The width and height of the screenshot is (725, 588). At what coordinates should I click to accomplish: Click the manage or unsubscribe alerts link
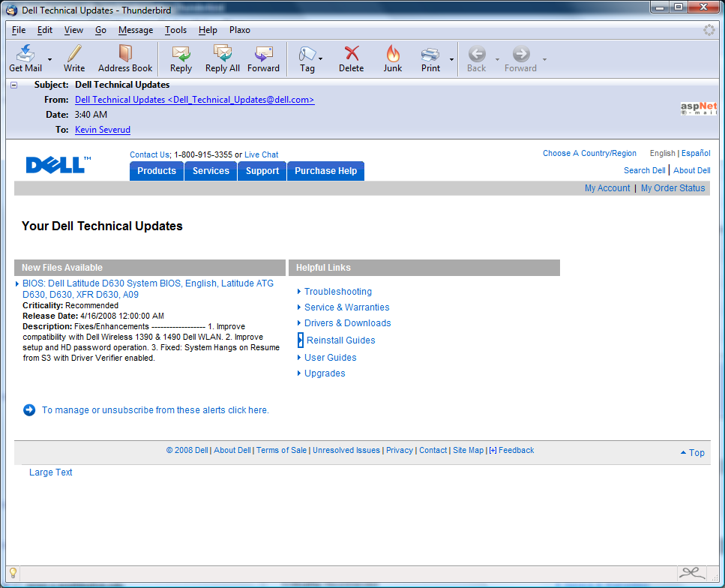(155, 410)
